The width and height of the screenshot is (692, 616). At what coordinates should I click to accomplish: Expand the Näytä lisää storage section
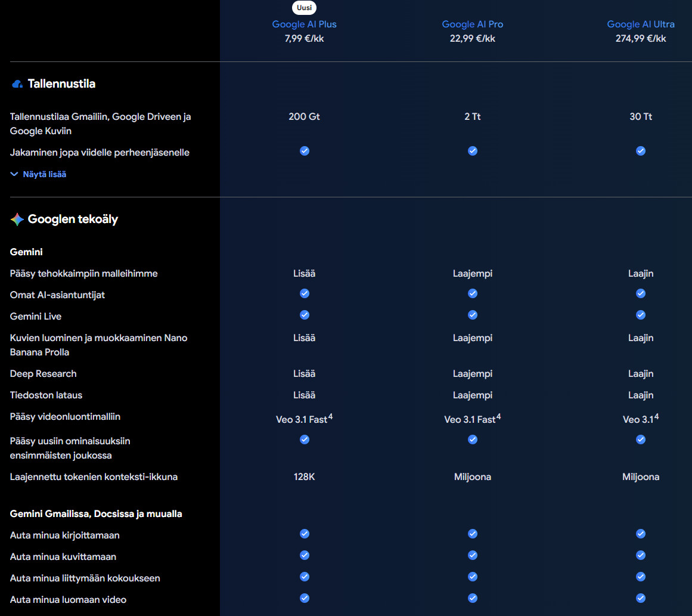44,175
